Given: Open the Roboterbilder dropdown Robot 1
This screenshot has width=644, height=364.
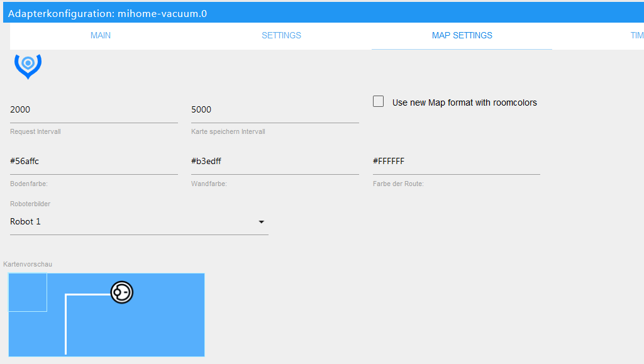Looking at the screenshot, I should [x=139, y=222].
